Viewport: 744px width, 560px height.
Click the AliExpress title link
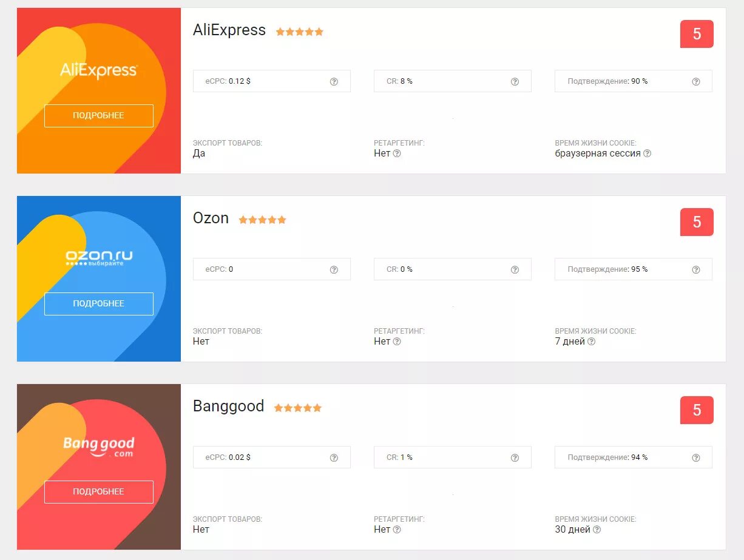(229, 30)
